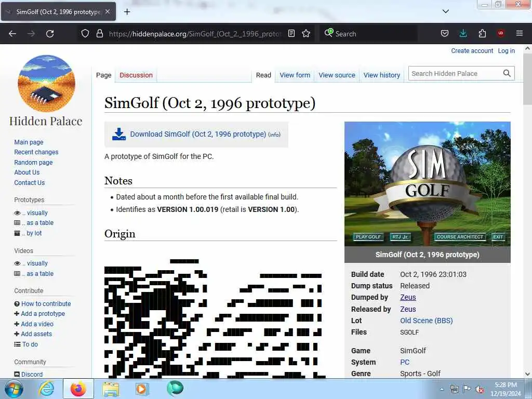Click Add assets link

(x=36, y=334)
